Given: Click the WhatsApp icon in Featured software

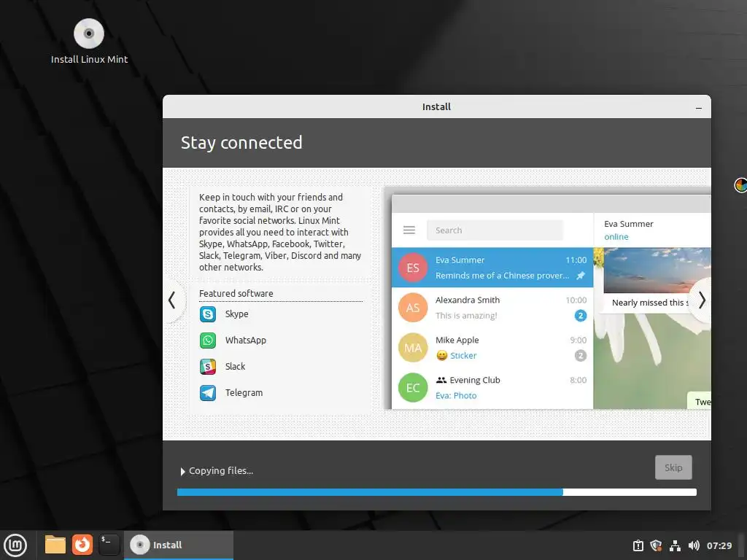Looking at the screenshot, I should point(208,341).
